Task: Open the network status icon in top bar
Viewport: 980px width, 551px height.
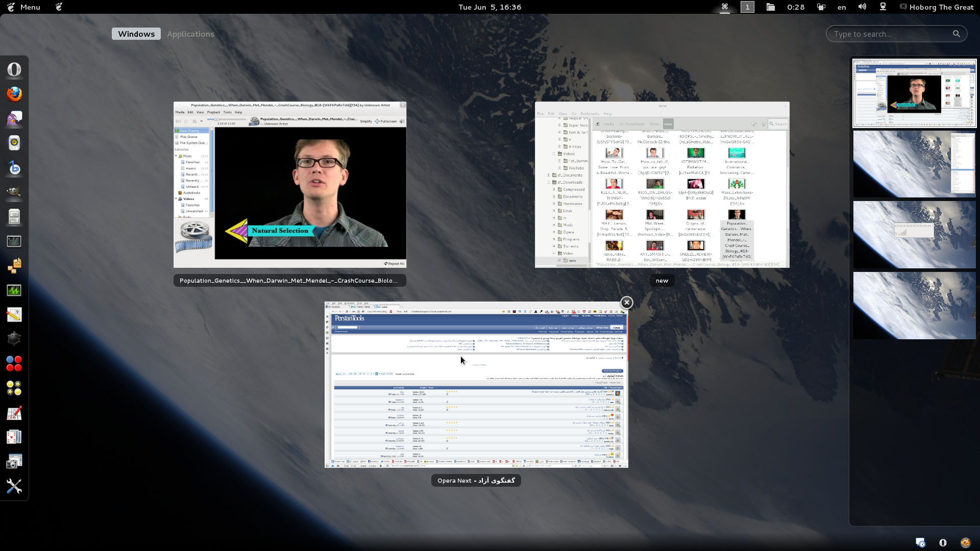Action: coord(883,7)
